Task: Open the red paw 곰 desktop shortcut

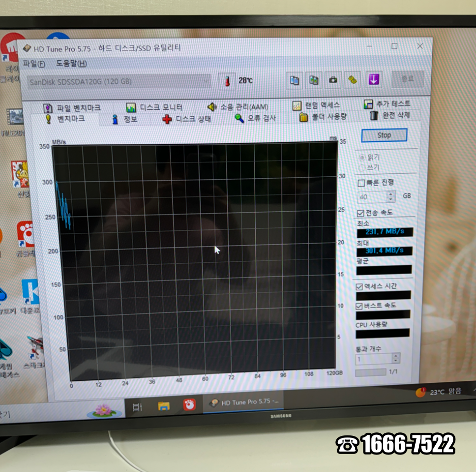Action: (26, 238)
